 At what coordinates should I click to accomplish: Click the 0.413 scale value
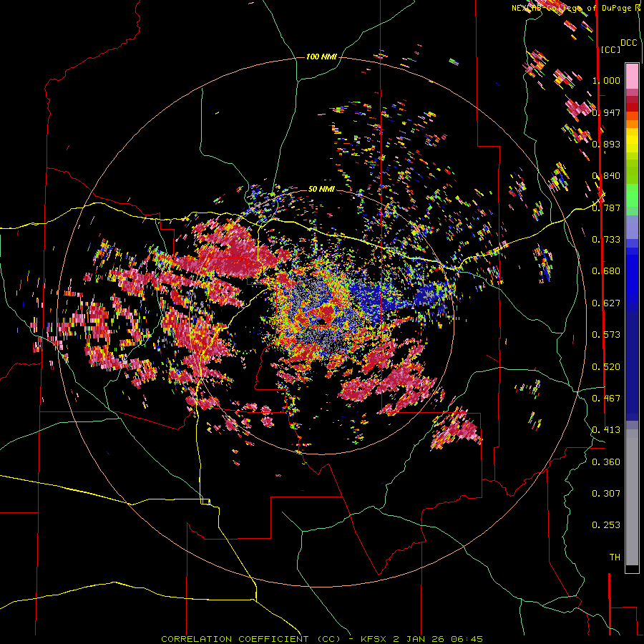pyautogui.click(x=606, y=430)
